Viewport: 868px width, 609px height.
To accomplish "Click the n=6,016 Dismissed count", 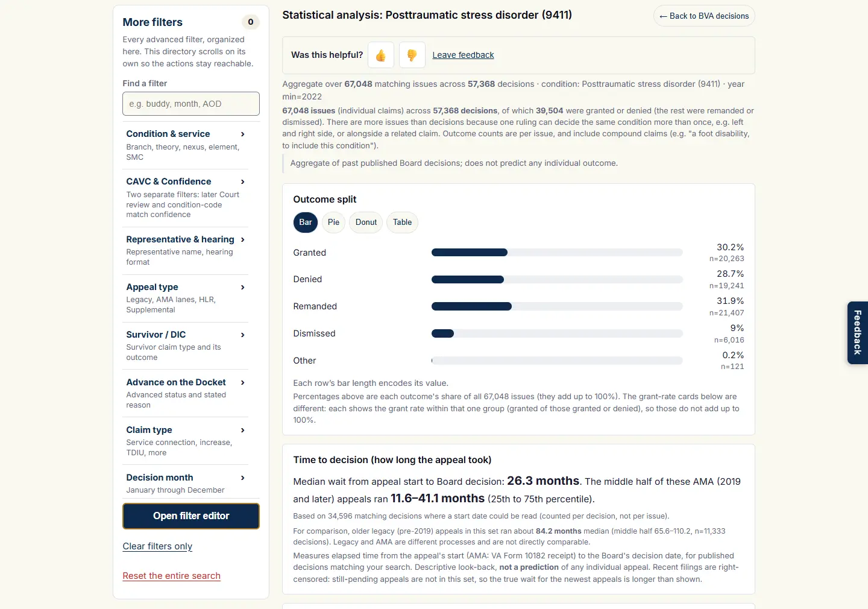I will coord(729,340).
